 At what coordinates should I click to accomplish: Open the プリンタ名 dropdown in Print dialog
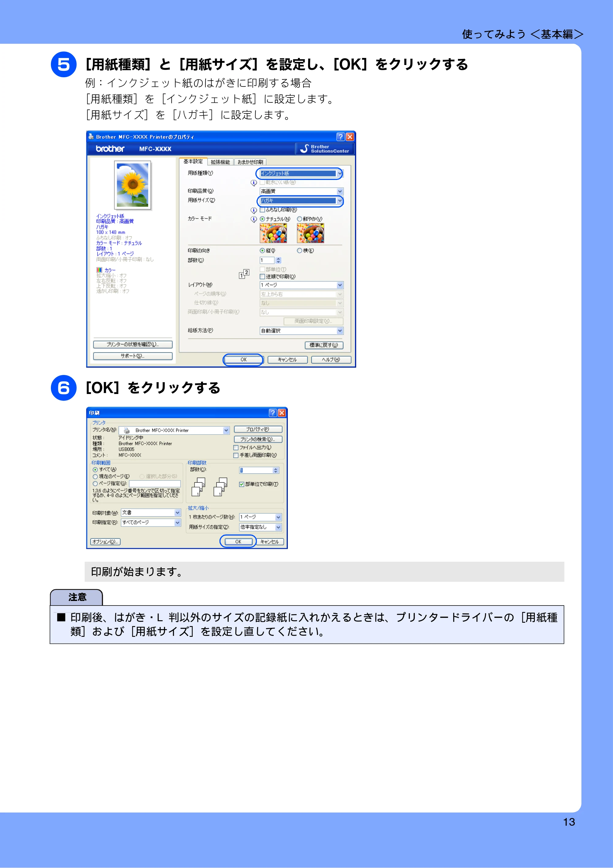[x=174, y=430]
